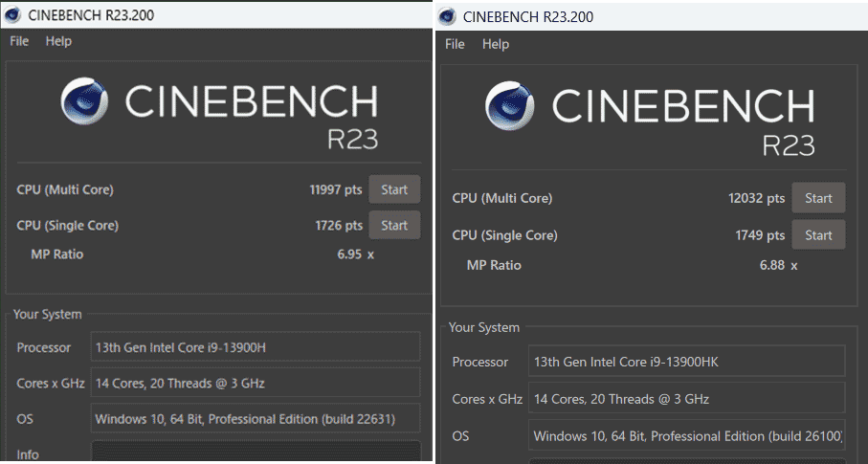Start Single Core test in left window
The width and height of the screenshot is (868, 464).
pos(394,226)
